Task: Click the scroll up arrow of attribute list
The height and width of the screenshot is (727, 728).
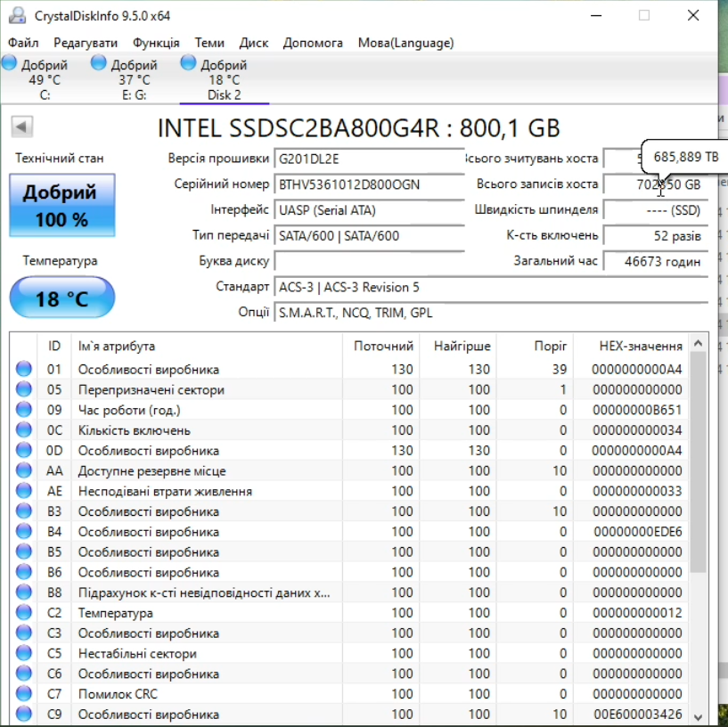Action: (698, 343)
